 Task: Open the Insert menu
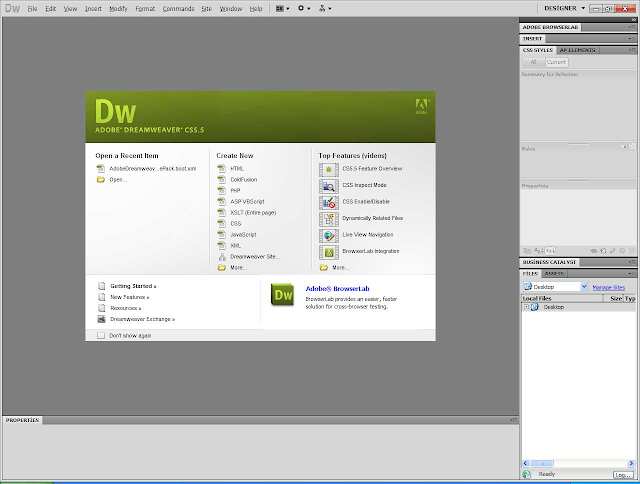tap(93, 9)
